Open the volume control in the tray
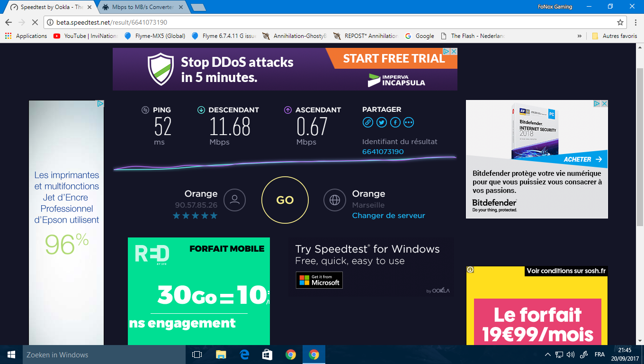Viewport: 644px width, 364px height. click(x=571, y=355)
